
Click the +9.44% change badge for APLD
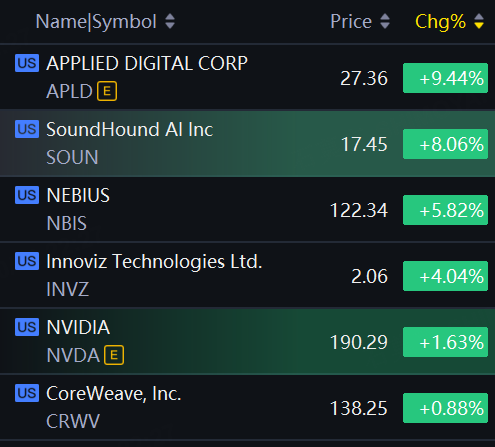(x=445, y=78)
